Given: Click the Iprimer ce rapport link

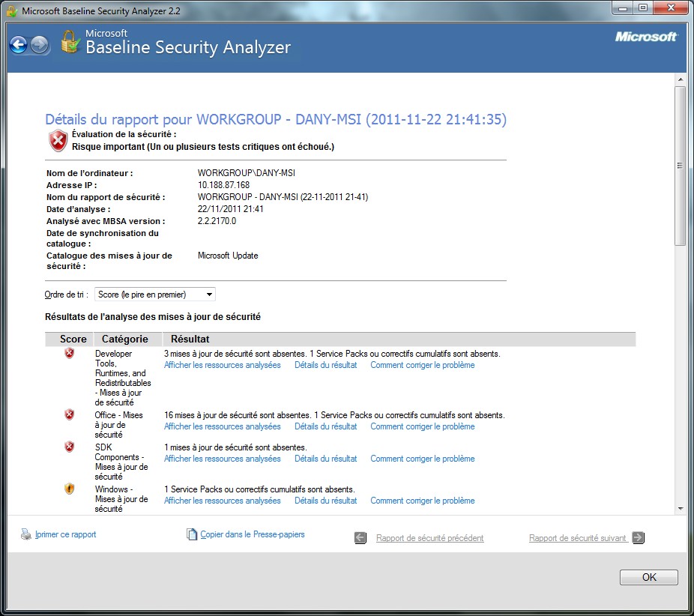Looking at the screenshot, I should click(x=65, y=534).
